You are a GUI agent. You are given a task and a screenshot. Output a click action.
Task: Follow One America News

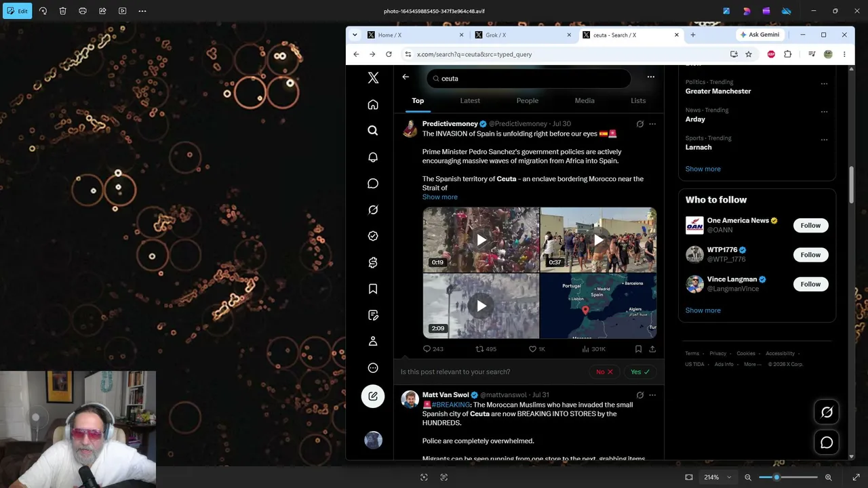[x=810, y=226]
